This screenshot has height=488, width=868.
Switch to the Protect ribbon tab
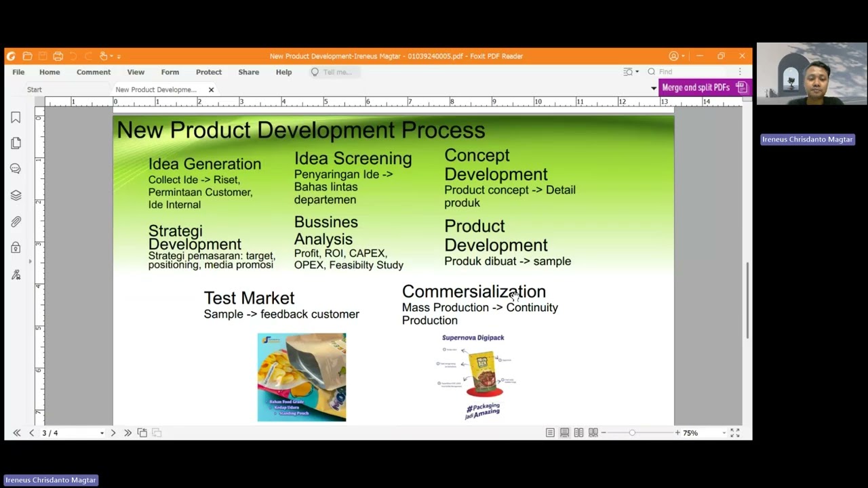209,72
